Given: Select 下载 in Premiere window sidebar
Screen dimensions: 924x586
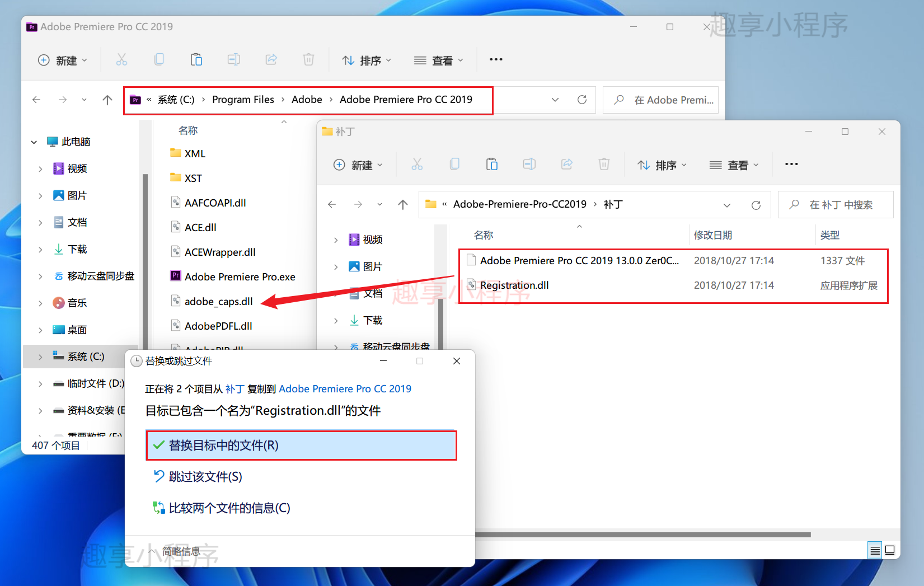Looking at the screenshot, I should 77,249.
